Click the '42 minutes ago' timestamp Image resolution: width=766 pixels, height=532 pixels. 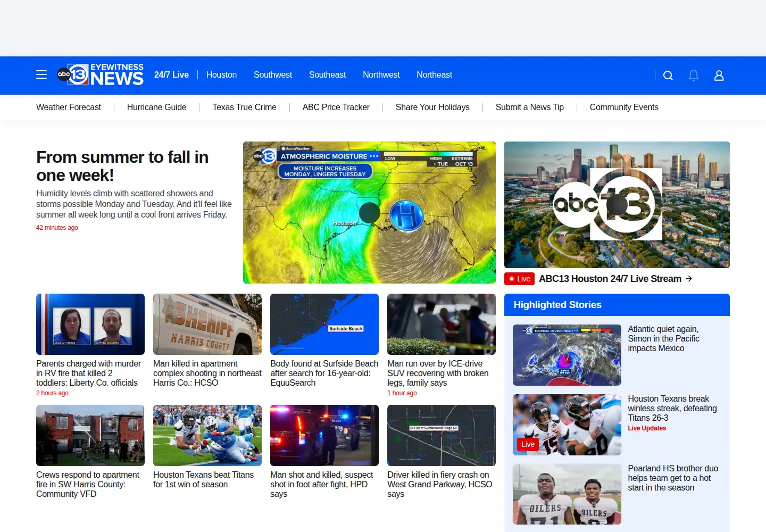point(57,228)
